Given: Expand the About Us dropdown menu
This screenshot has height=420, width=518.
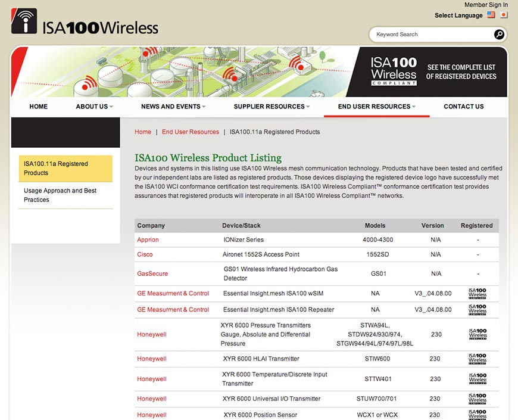Looking at the screenshot, I should 94,107.
